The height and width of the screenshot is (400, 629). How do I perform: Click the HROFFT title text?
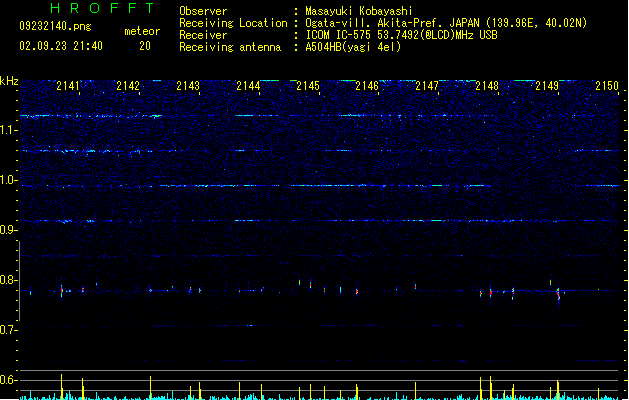click(102, 8)
